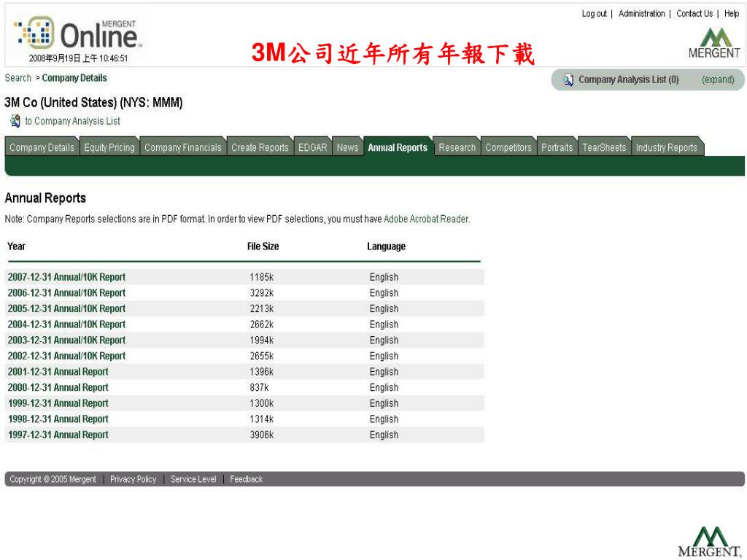Open the 1997-12-31 Annual Report

coord(58,435)
